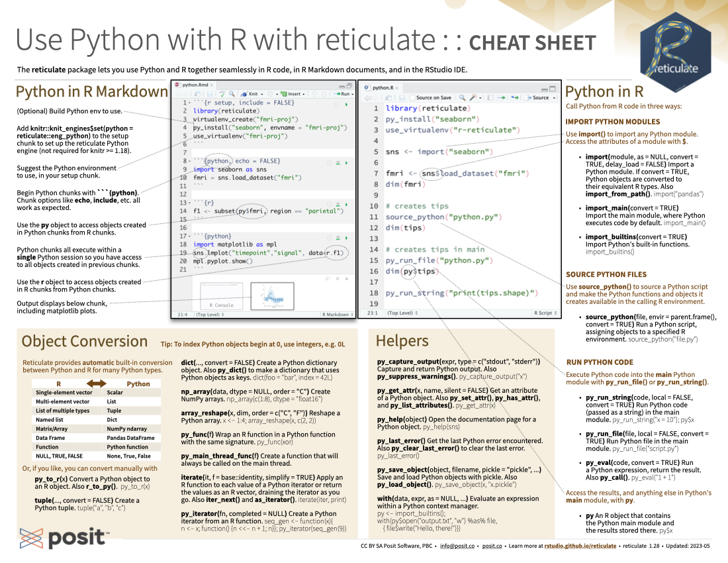This screenshot has height=563, width=728.
Task: Click line 2 library(reticulate) in python.Rmd
Action: point(225,111)
